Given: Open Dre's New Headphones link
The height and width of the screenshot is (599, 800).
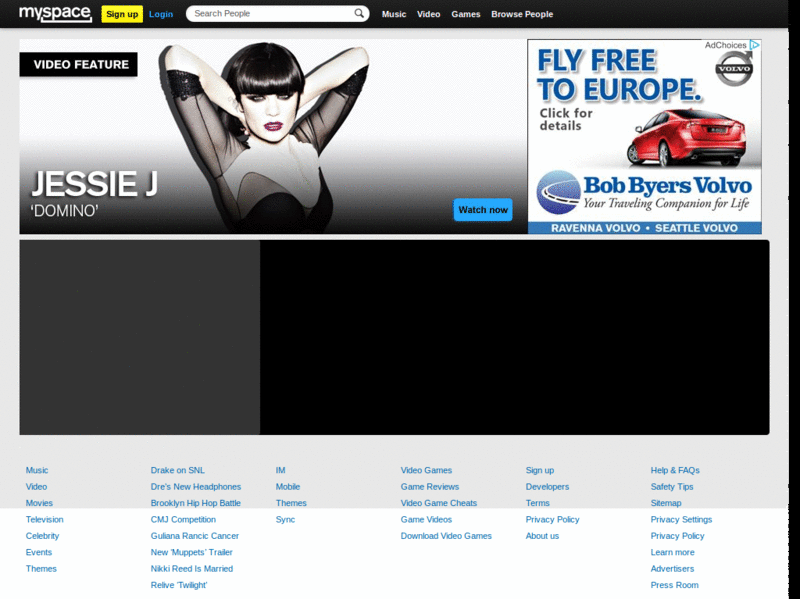Looking at the screenshot, I should pyautogui.click(x=196, y=487).
